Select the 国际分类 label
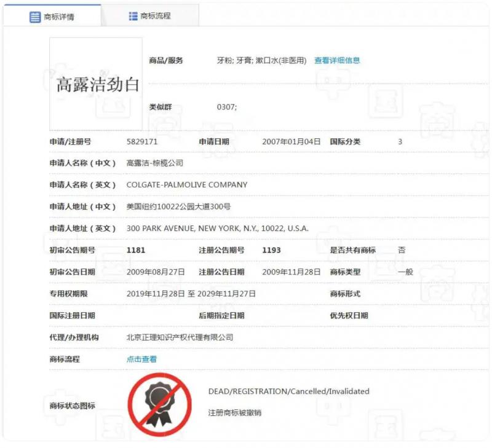Image resolution: width=492 pixels, height=448 pixels. 345,142
